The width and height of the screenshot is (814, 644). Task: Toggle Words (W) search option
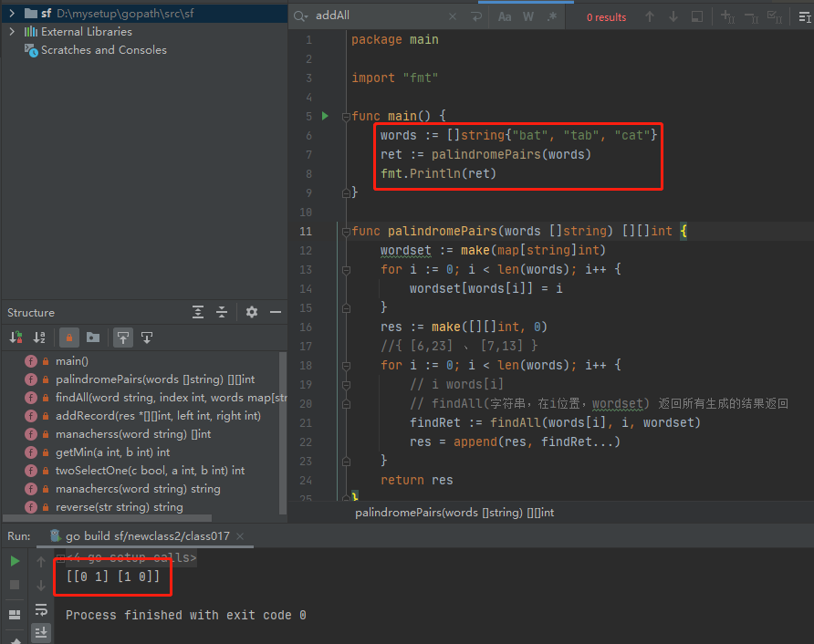point(528,16)
